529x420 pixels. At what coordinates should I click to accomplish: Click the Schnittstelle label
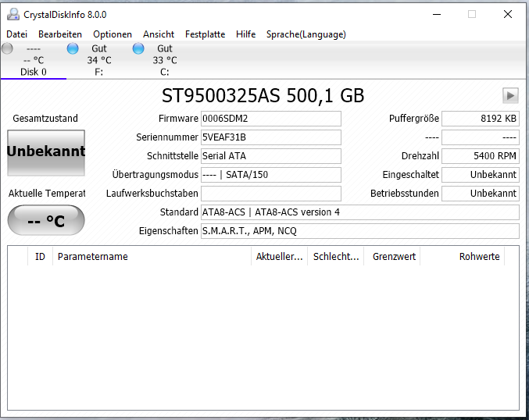click(x=173, y=156)
